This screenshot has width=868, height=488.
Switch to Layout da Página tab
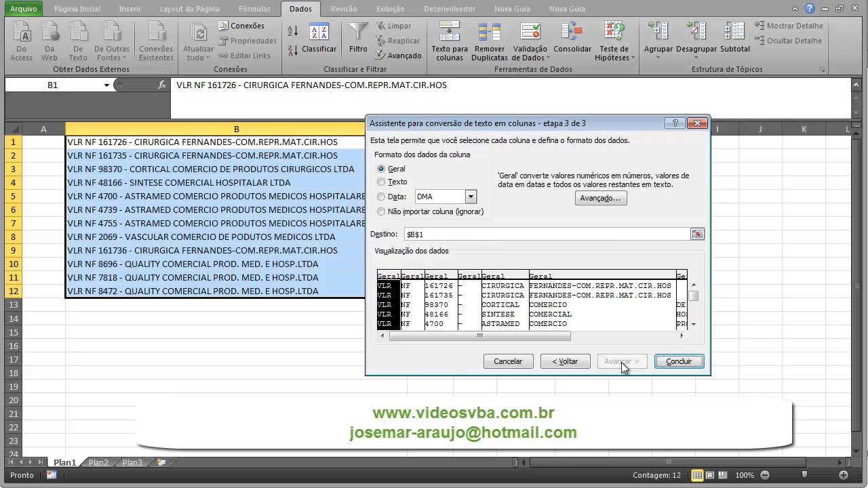click(x=190, y=9)
